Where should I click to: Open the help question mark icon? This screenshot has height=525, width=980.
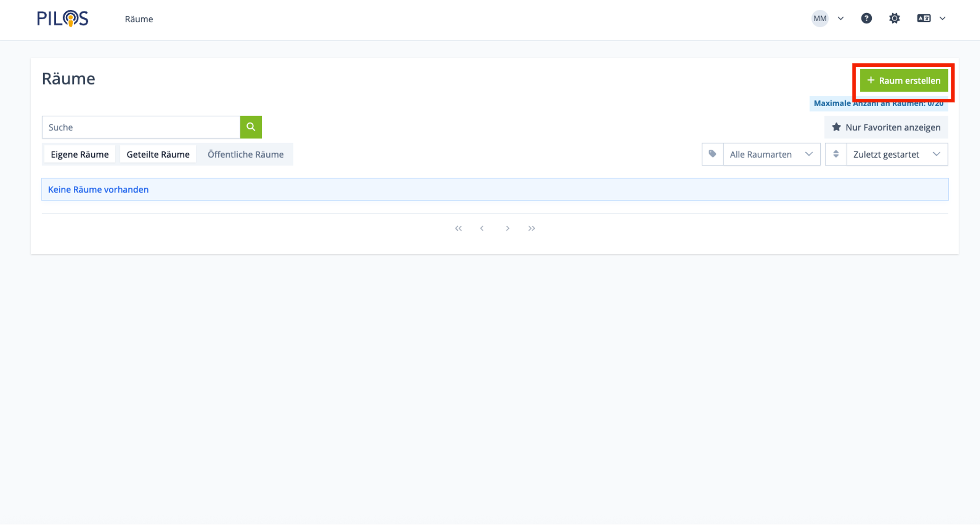(866, 18)
